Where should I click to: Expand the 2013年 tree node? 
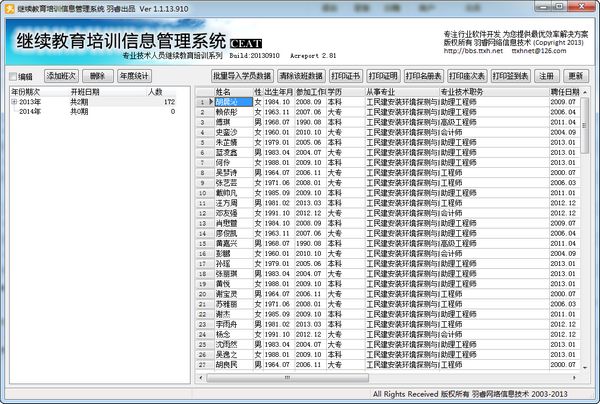click(x=14, y=102)
